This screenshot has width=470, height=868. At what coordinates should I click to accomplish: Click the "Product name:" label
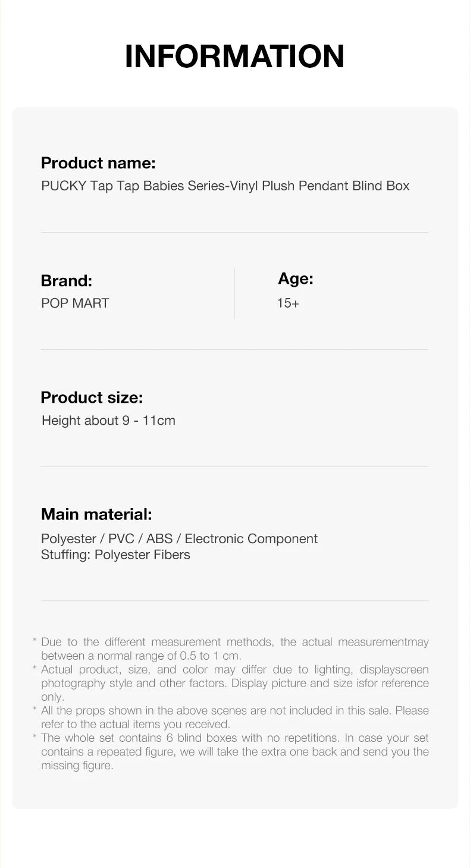point(98,163)
